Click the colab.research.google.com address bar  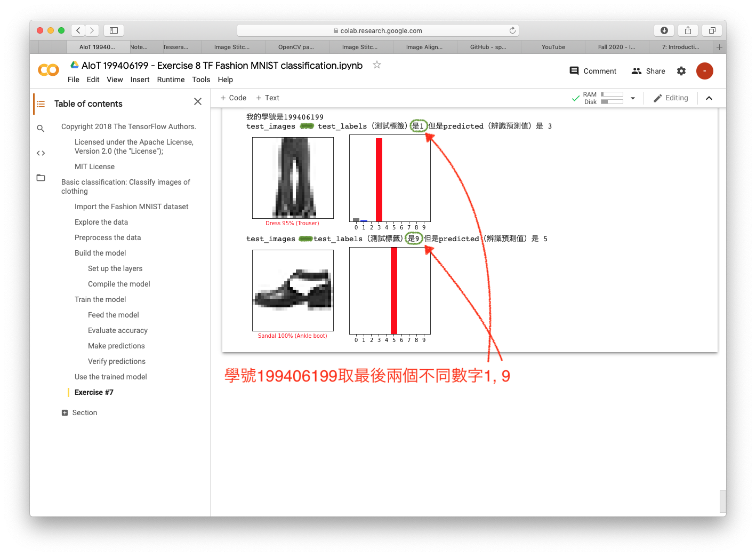pyautogui.click(x=377, y=30)
